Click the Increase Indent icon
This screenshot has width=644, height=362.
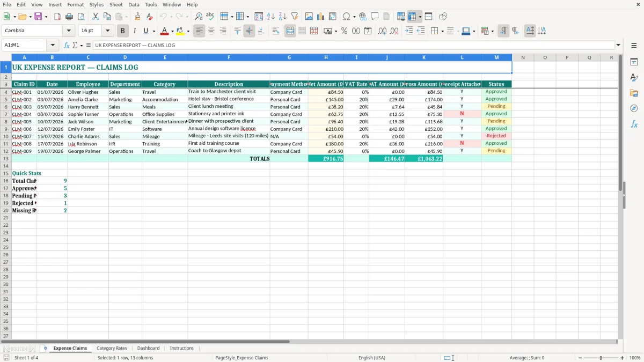[x=409, y=31]
